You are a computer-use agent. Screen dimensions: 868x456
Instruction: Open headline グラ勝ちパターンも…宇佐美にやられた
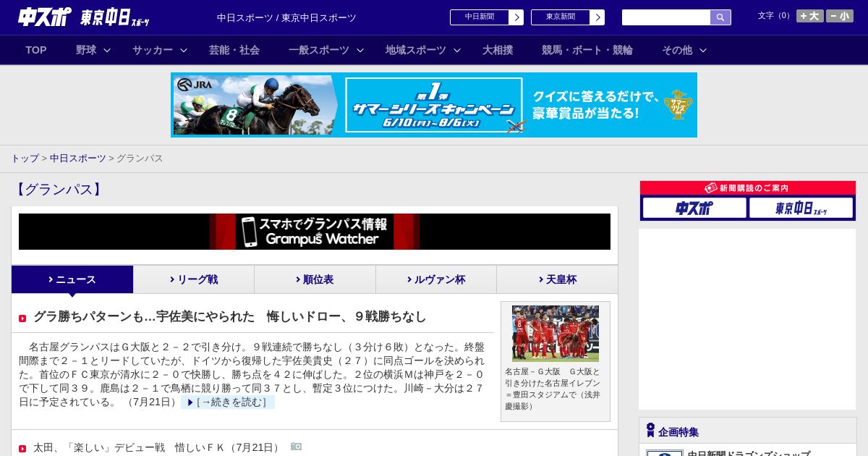(230, 317)
